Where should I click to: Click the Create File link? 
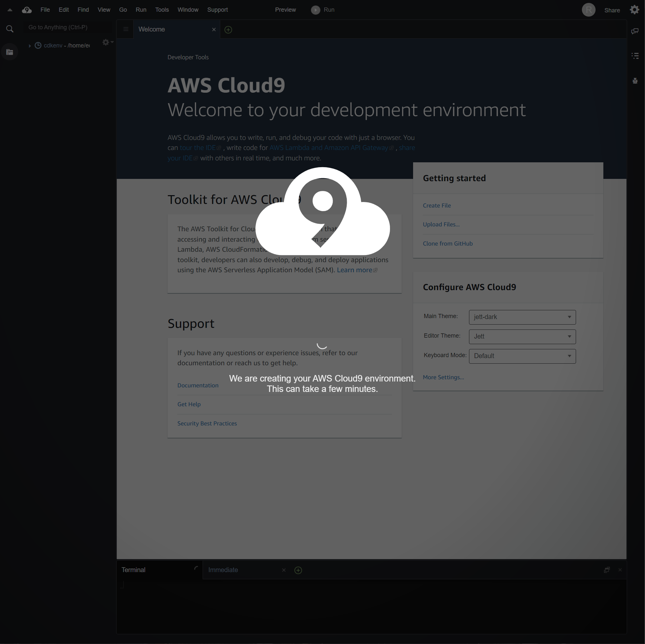(437, 205)
